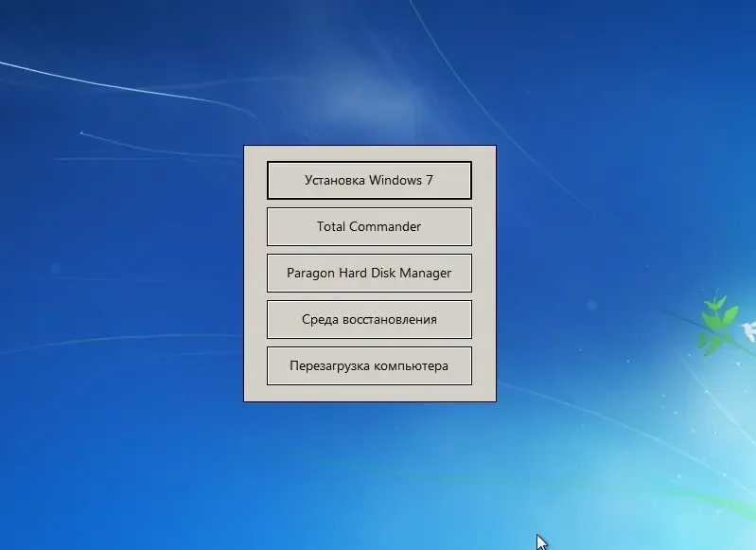Click the gray launcher panel background
Viewport: 756px width, 550px height.
(x=255, y=273)
